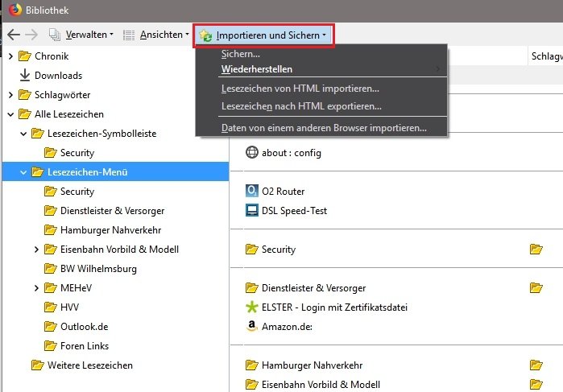563x392 pixels.
Task: Click the about : config globe icon
Action: pos(251,152)
